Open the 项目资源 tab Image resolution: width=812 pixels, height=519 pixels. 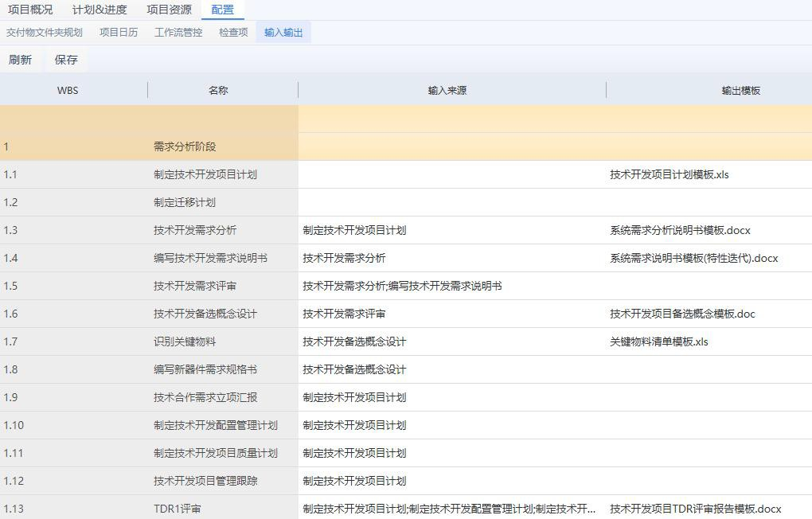(169, 10)
